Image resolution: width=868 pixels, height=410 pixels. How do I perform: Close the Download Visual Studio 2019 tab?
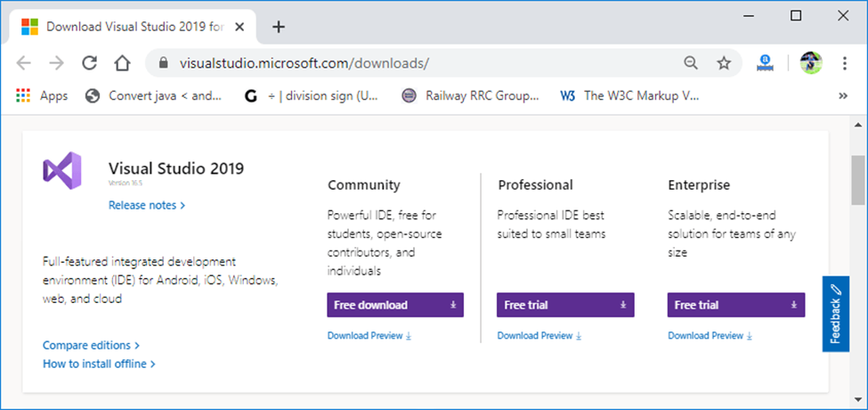click(239, 27)
